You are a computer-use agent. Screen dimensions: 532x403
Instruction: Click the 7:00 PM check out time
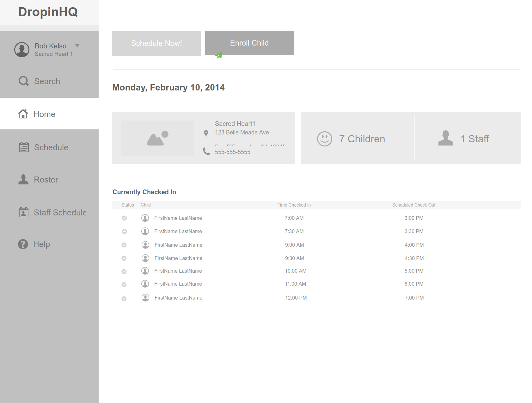(x=414, y=298)
